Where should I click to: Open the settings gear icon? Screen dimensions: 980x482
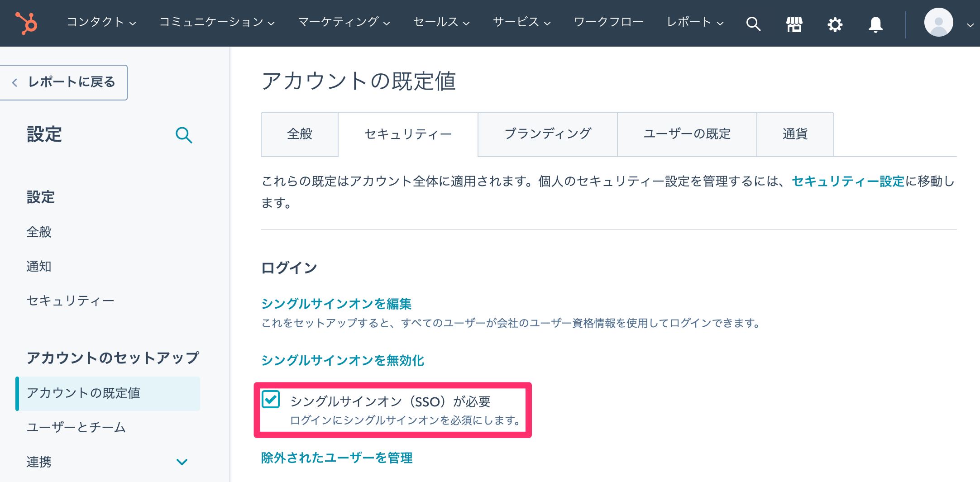pos(835,24)
